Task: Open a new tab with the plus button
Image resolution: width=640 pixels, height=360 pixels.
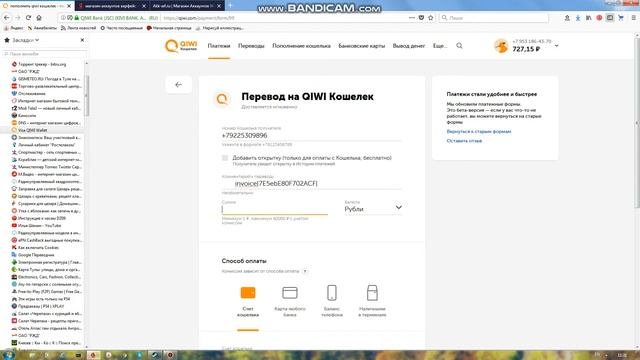Action: point(230,6)
